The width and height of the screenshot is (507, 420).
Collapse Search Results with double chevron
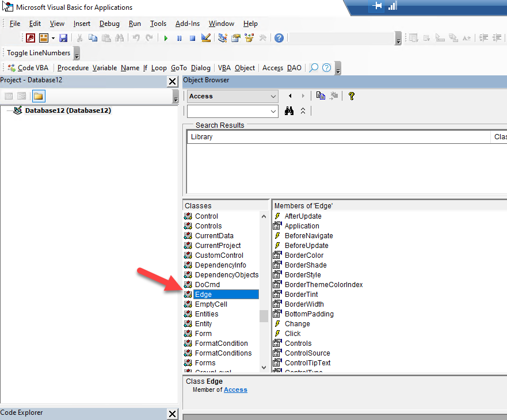click(303, 111)
